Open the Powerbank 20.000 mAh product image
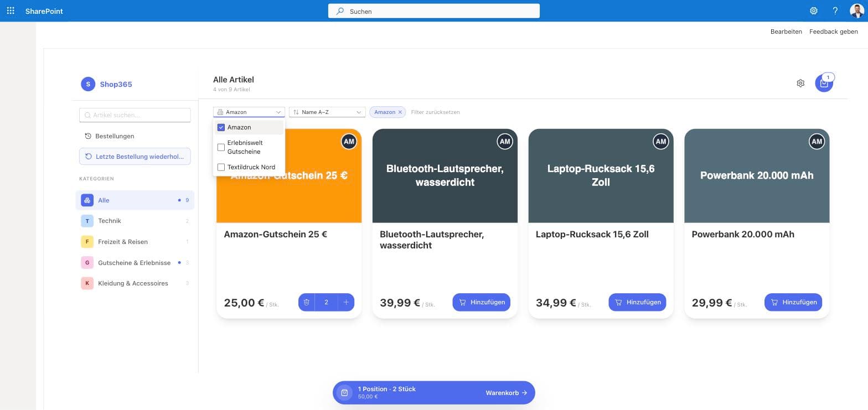Viewport: 868px width, 410px height. (757, 176)
